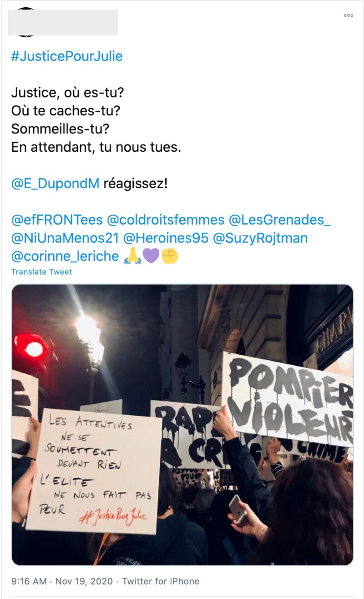This screenshot has width=364, height=599.
Task: Open the @efFRONTees profile mention
Action: pos(57,220)
